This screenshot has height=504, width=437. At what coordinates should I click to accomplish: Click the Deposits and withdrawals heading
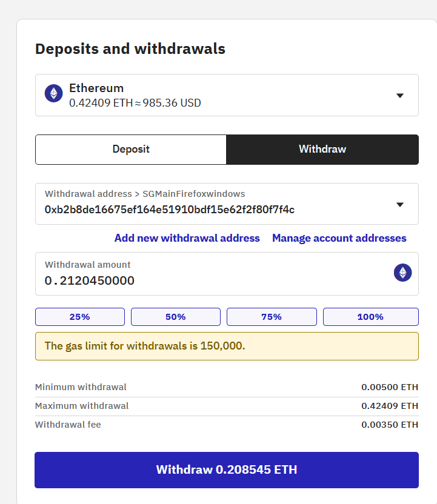click(130, 49)
